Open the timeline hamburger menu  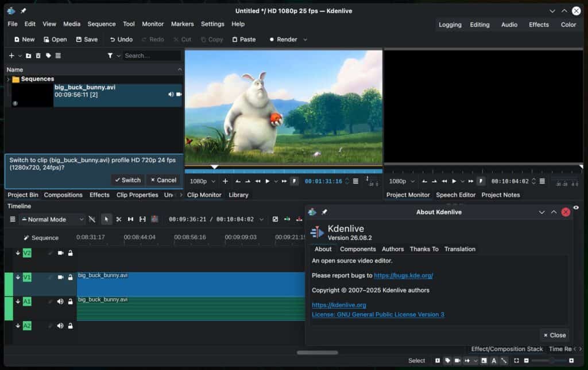[13, 220]
